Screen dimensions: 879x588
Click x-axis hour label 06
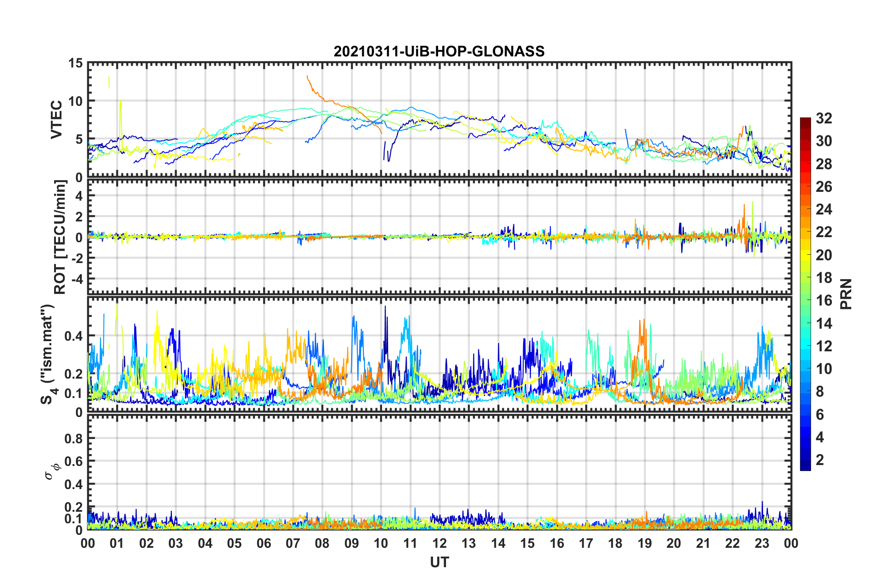coord(264,543)
